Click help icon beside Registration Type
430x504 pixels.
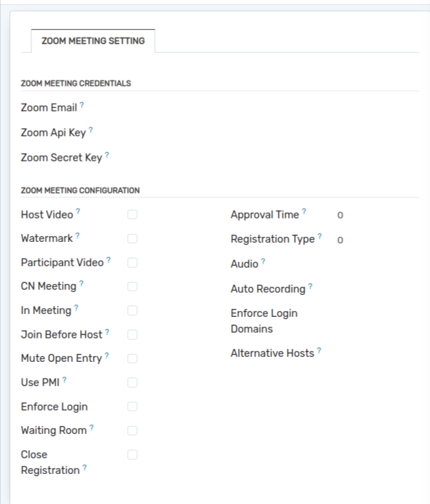pyautogui.click(x=320, y=236)
